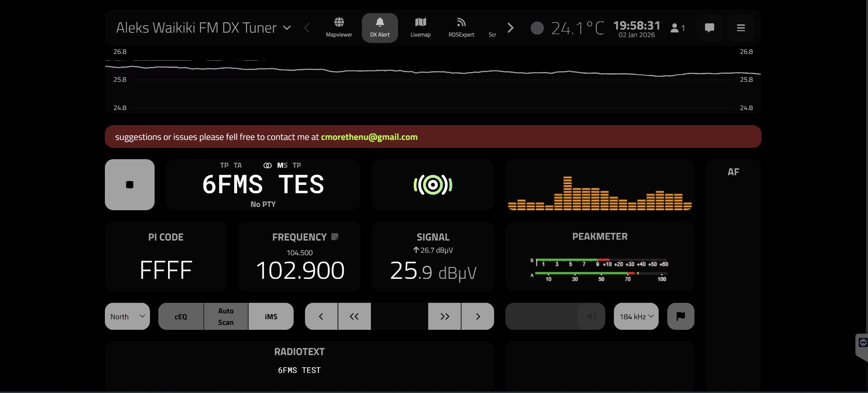The width and height of the screenshot is (868, 393).
Task: Click the copy icon beside FREQUENCY
Action: coord(335,237)
